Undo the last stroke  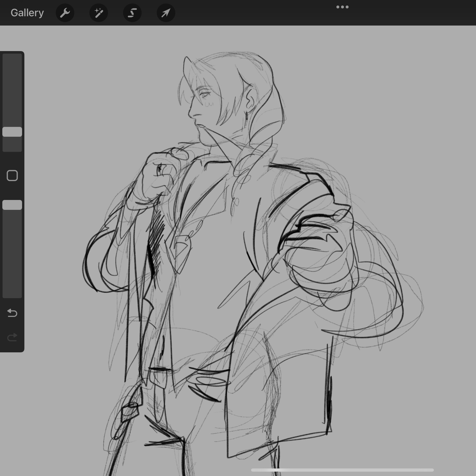pyautogui.click(x=12, y=313)
